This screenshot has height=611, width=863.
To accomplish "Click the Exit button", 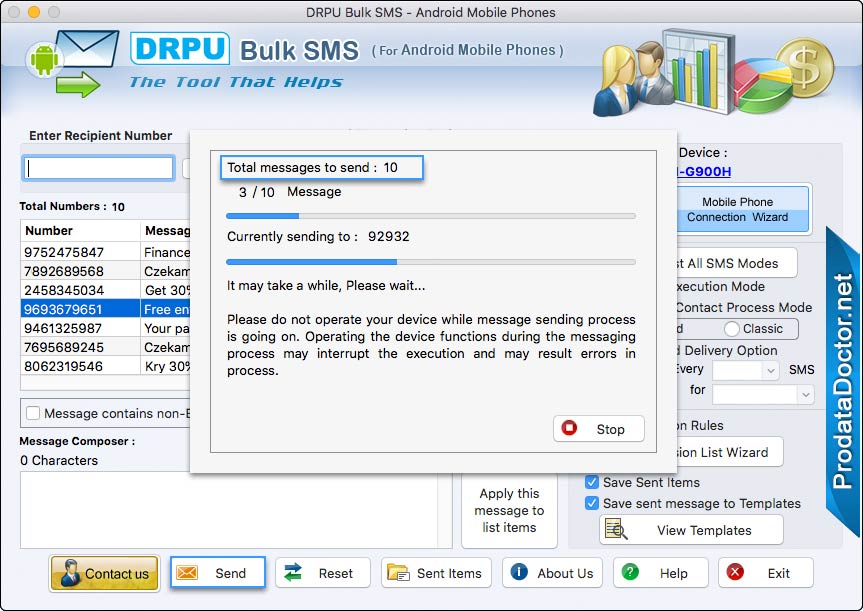I will coord(766,572).
